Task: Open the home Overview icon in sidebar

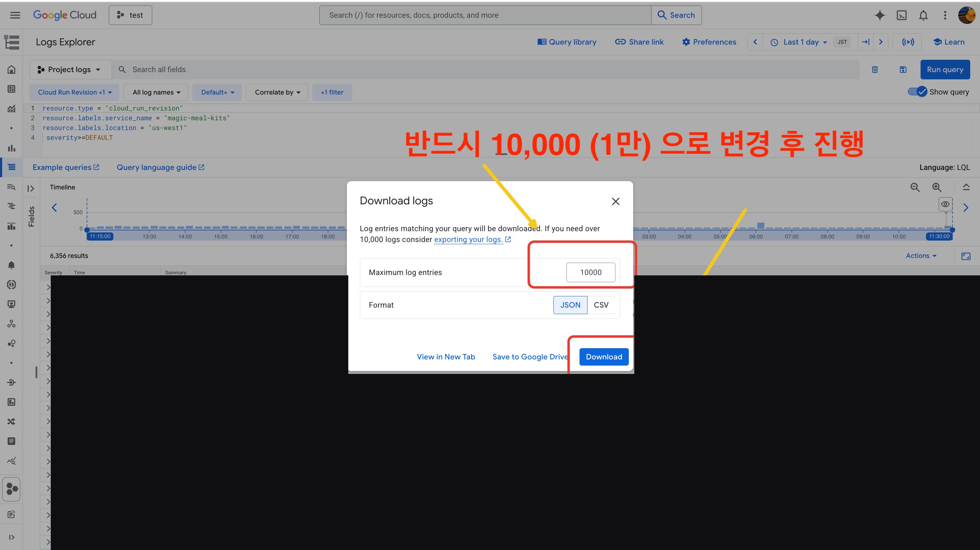Action: click(11, 70)
